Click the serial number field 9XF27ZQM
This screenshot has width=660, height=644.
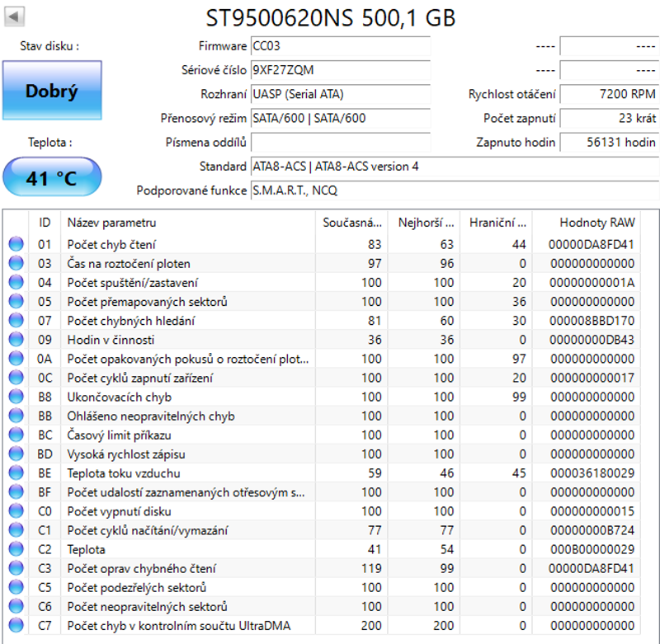point(339,70)
